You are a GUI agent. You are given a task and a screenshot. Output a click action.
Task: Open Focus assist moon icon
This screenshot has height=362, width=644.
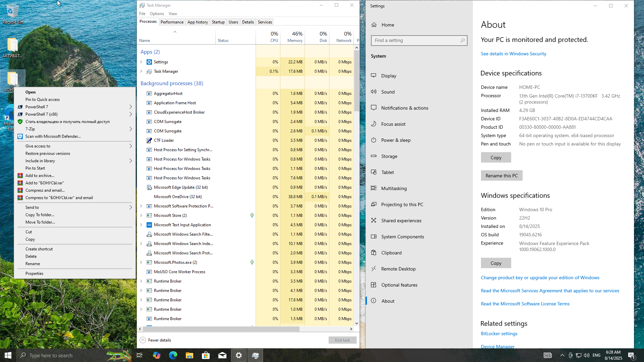point(374,124)
